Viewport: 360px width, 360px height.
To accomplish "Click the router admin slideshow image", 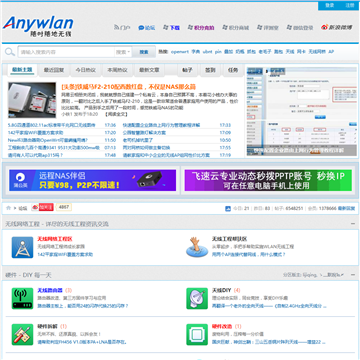I will [x=302, y=111].
